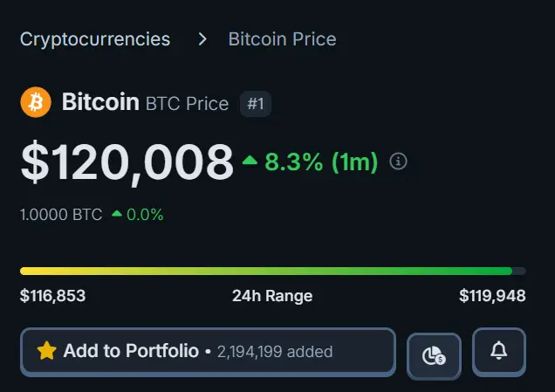Viewport: 555px width, 392px height.
Task: Click the star icon in Add to Portfolio
Action: coord(46,351)
